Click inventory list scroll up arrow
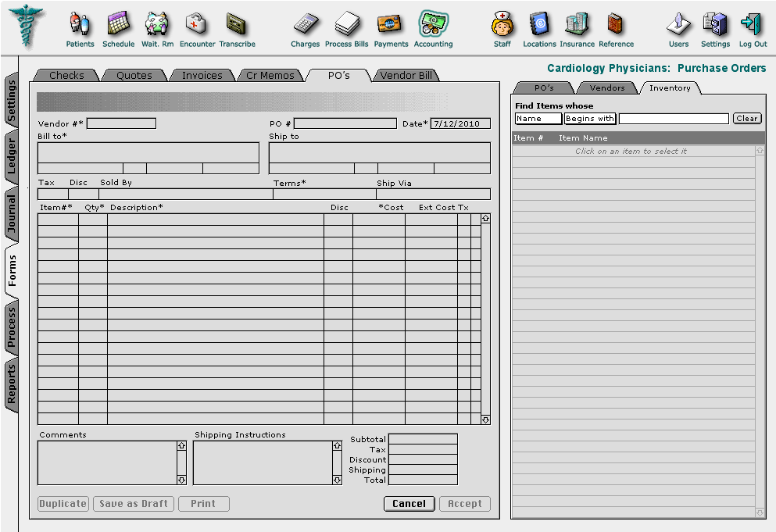 pos(760,150)
